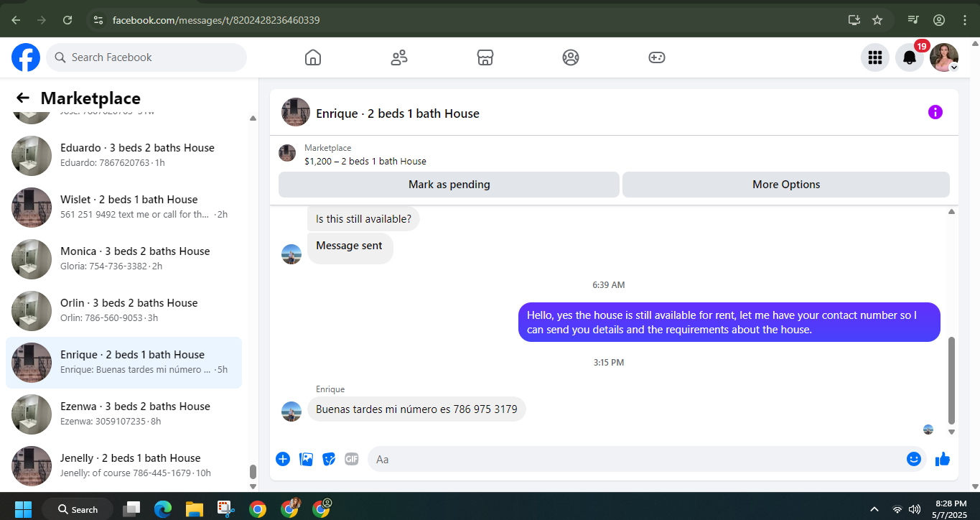The width and height of the screenshot is (980, 520).
Task: Click message Buenas tardes mi número es 786 975 3179
Action: (x=416, y=409)
